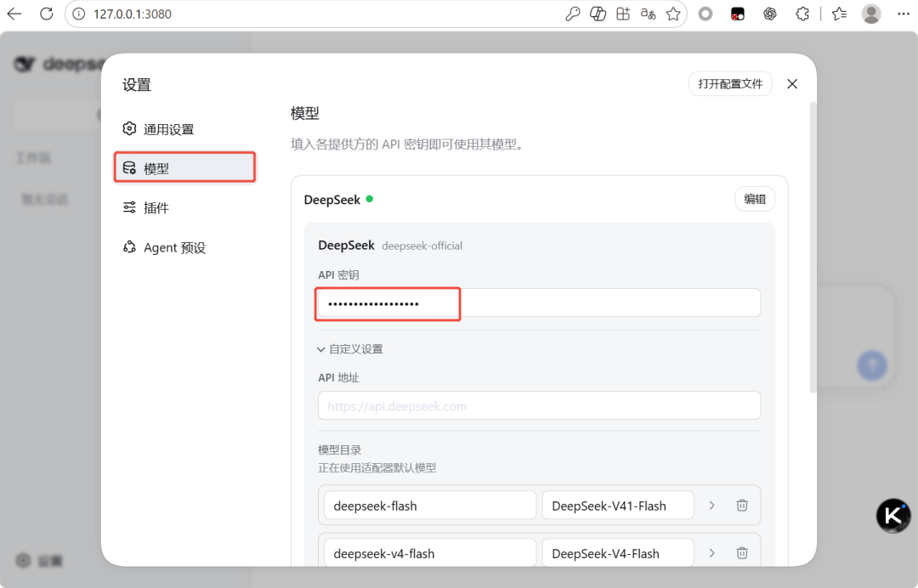Image resolution: width=918 pixels, height=588 pixels.
Task: Edit the DeepSeek-V4-Flash name field
Action: 618,553
